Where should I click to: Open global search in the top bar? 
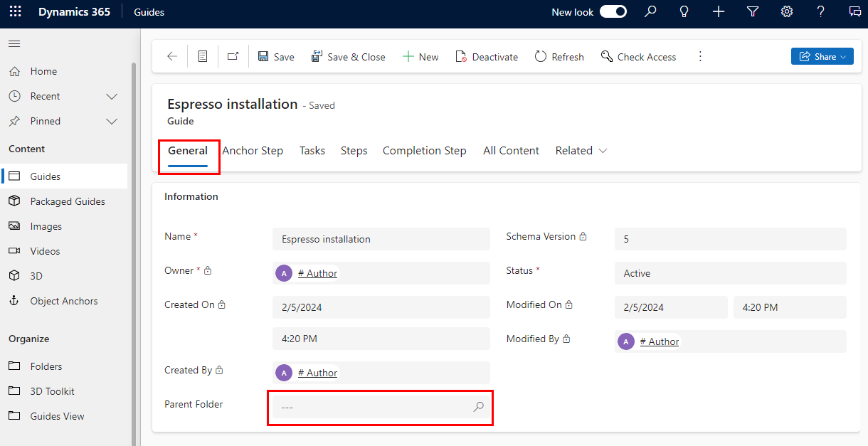pyautogui.click(x=650, y=11)
